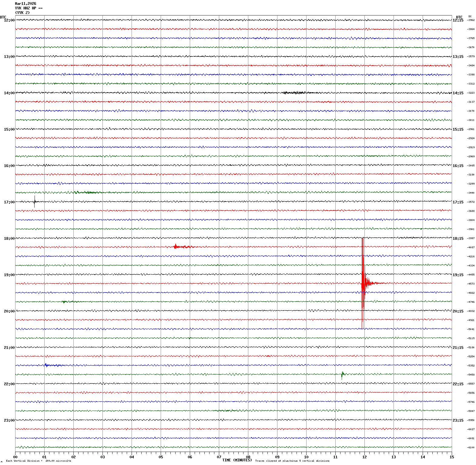
Task: Click the vertical division microvolts note
Action: pyautogui.click(x=39, y=461)
